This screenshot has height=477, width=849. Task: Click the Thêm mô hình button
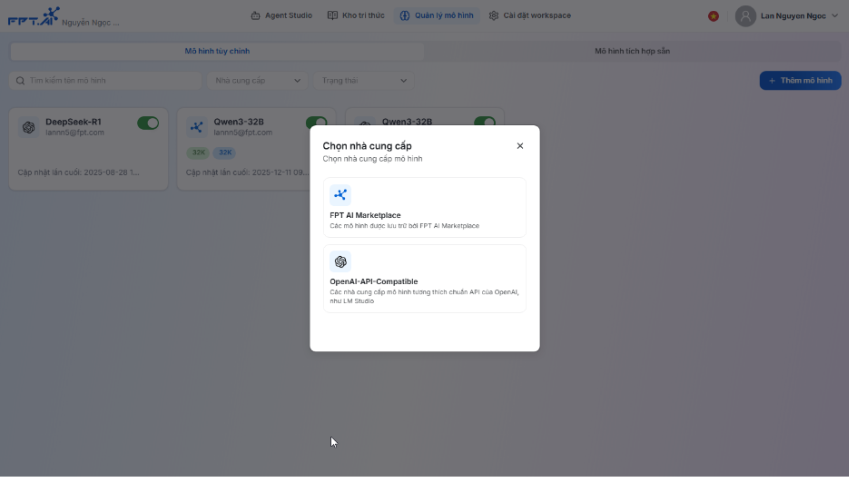pyautogui.click(x=799, y=80)
